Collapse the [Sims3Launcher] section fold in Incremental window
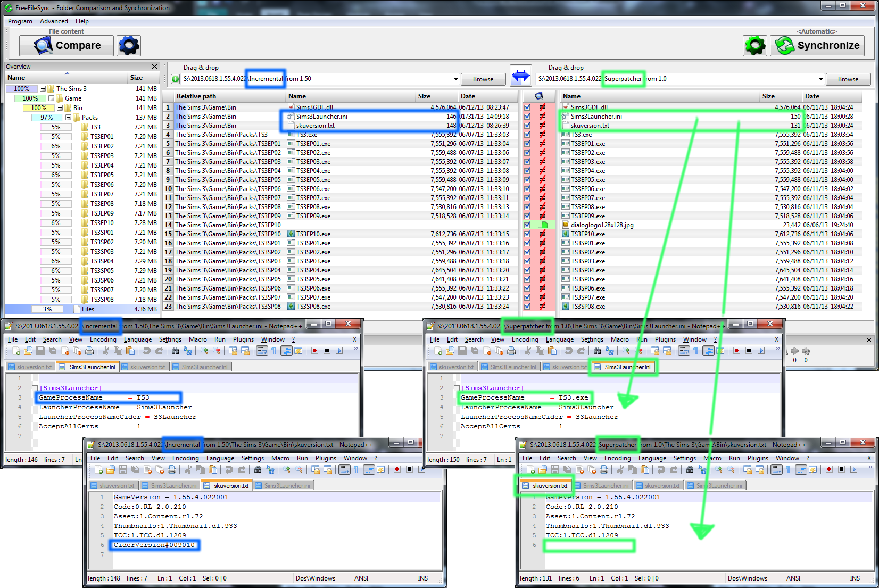The image size is (879, 588). pyautogui.click(x=35, y=388)
